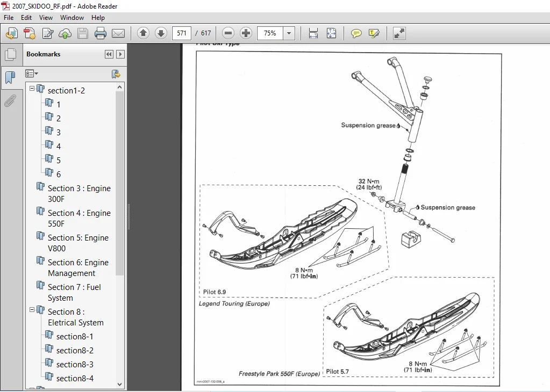Open bookmark Section 7 : Fuel System
This screenshot has width=550, height=392.
pos(74,293)
